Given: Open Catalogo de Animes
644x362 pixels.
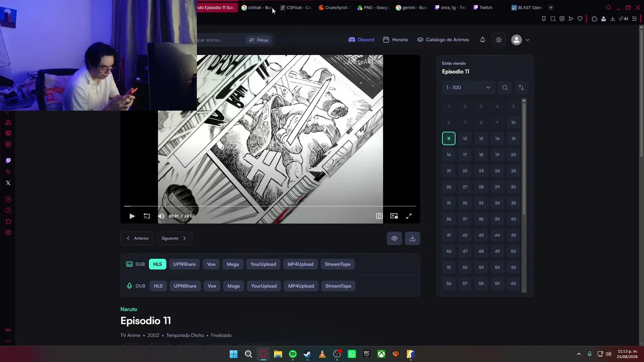Looking at the screenshot, I should [x=443, y=40].
